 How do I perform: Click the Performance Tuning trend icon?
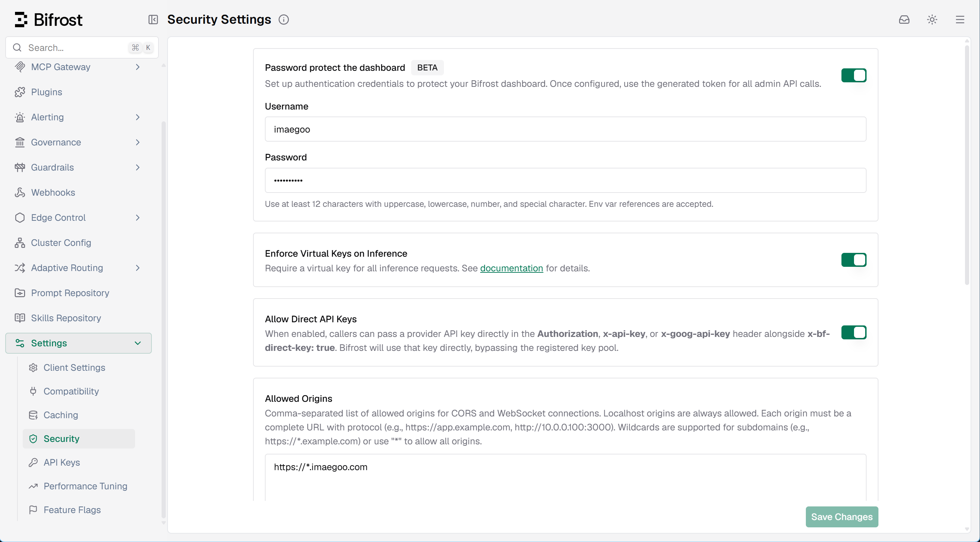tap(33, 486)
